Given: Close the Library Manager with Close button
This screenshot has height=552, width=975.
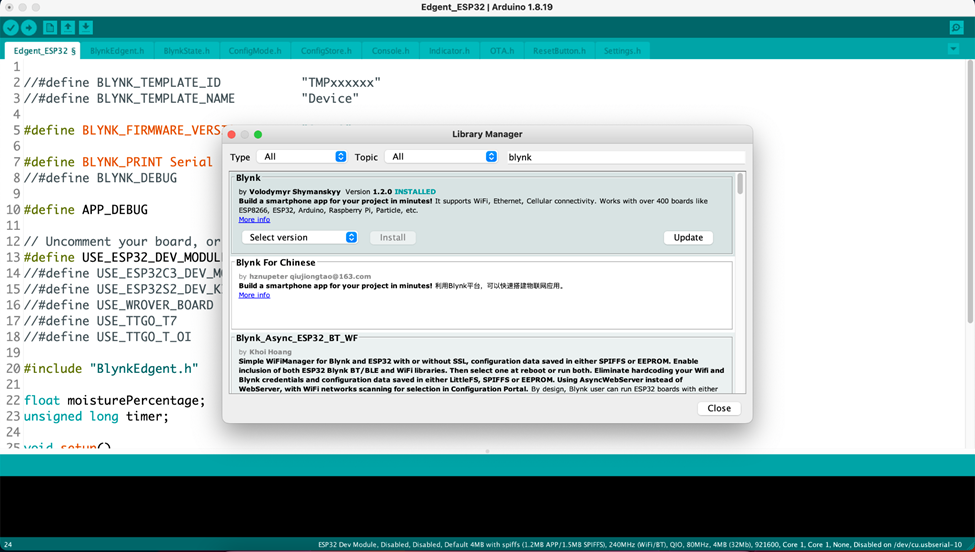Looking at the screenshot, I should pos(719,408).
